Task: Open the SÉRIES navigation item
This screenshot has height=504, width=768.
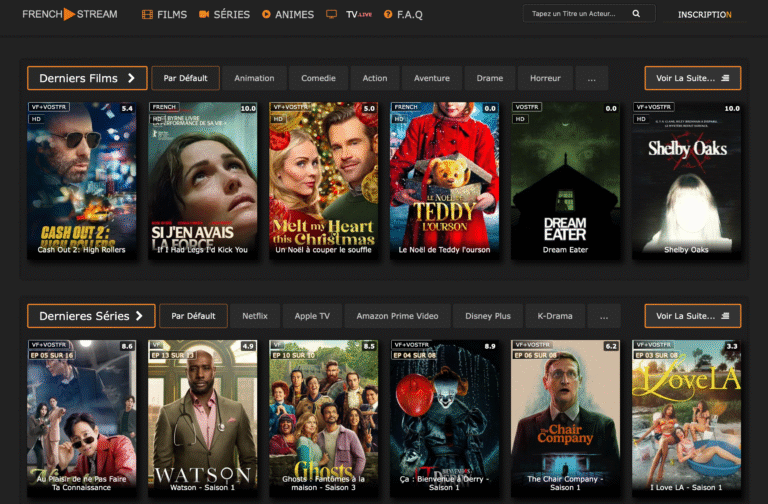Action: [224, 15]
